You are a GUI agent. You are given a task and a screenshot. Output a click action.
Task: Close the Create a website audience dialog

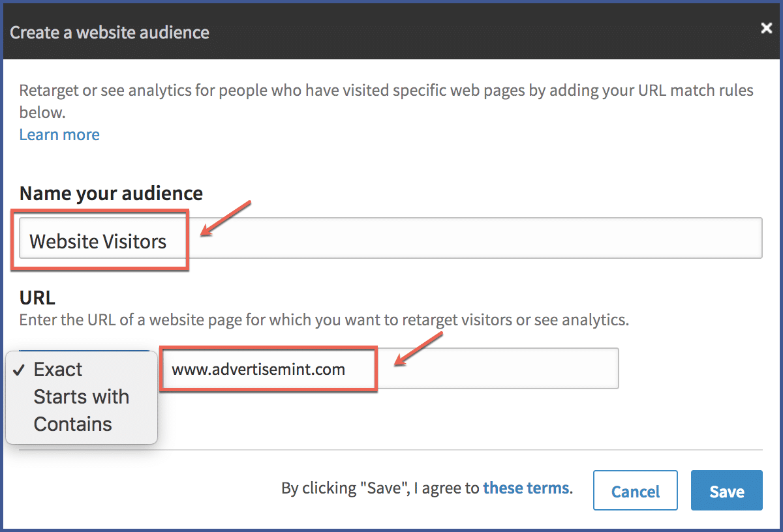767,28
